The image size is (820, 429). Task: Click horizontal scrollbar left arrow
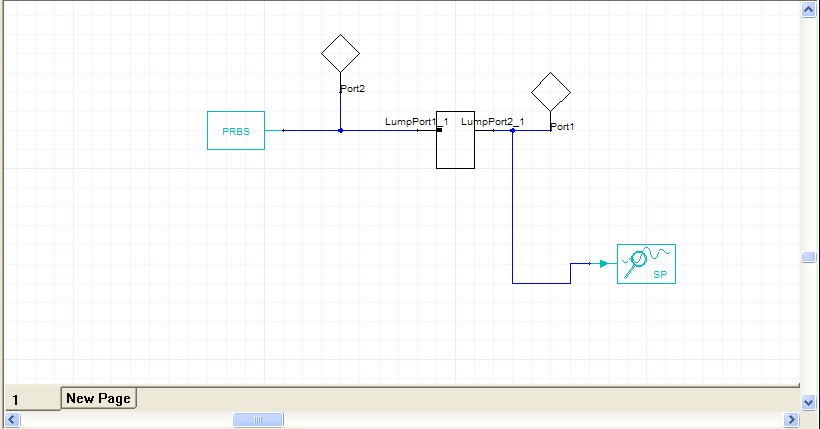(x=12, y=420)
